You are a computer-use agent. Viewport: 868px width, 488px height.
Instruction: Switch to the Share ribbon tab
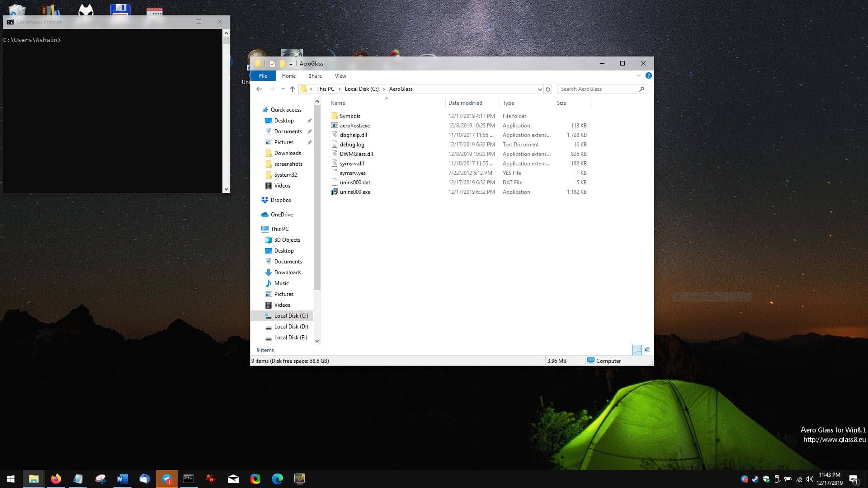[x=315, y=75]
